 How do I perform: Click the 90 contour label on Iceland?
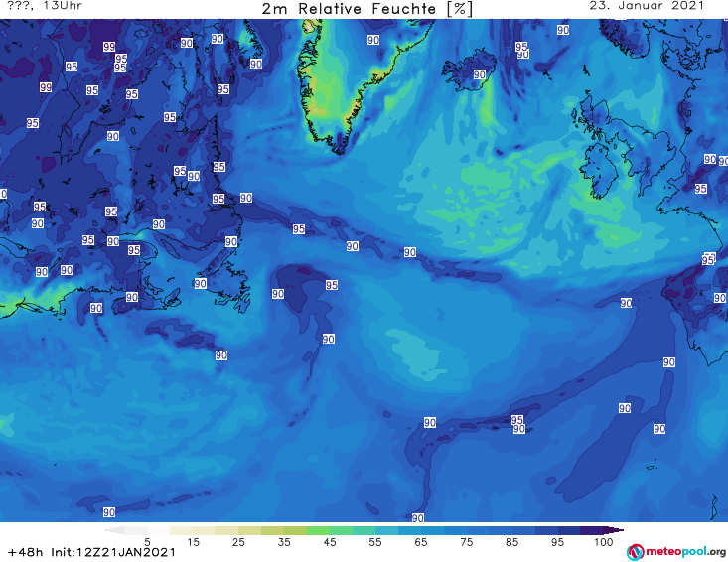479,74
